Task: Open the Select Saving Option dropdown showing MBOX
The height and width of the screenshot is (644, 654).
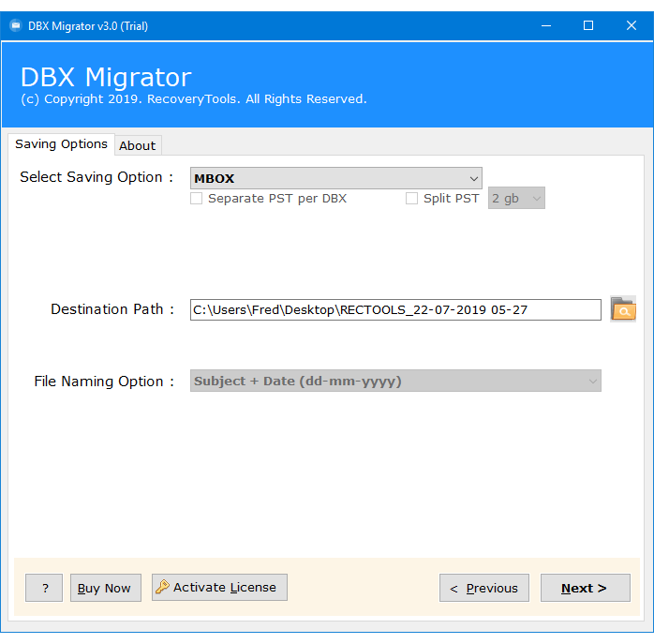Action: tap(336, 178)
